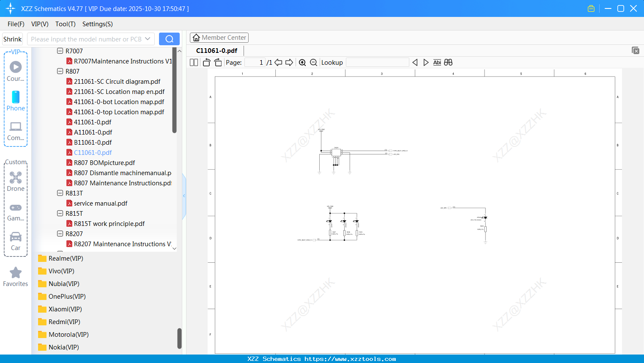Open the Motorola(VIP) folder

tap(69, 334)
